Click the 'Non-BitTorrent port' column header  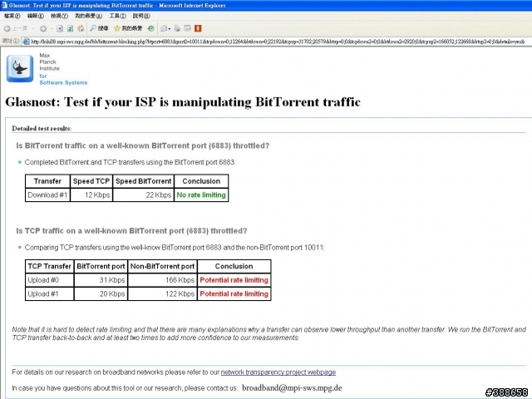[x=163, y=266]
